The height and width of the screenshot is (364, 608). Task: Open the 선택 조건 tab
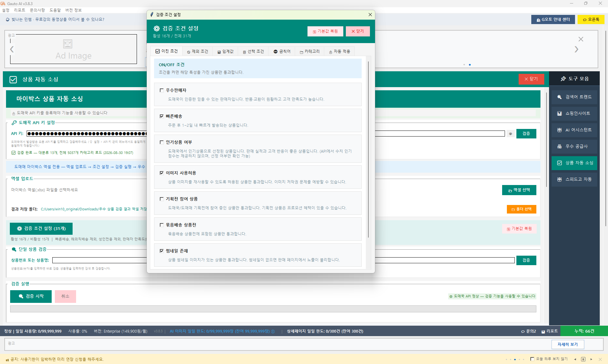click(x=253, y=51)
